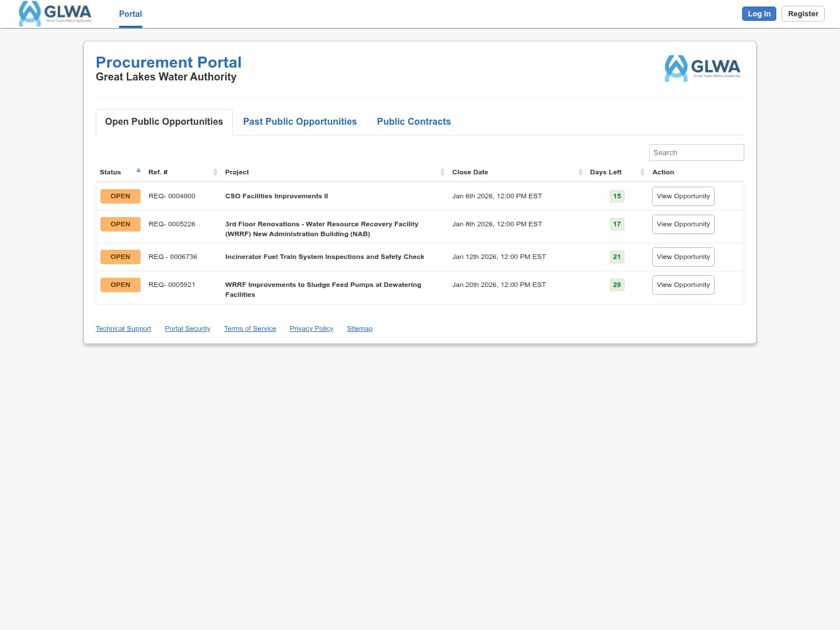This screenshot has width=840, height=630.
Task: Sort opportunities by the Project column
Action: click(442, 172)
